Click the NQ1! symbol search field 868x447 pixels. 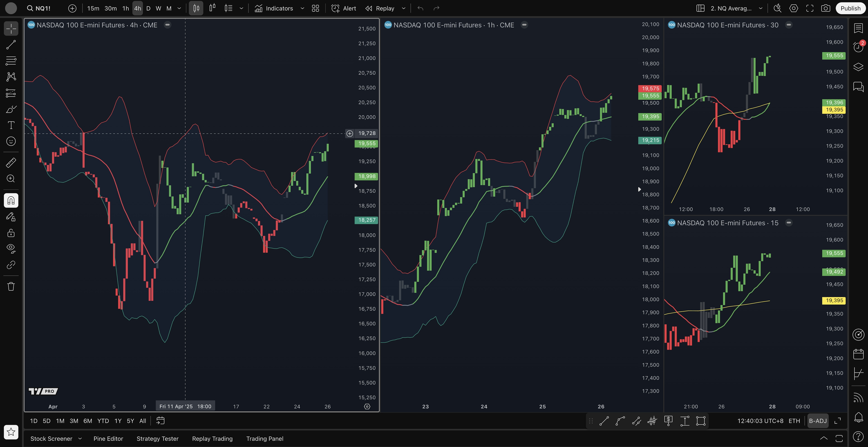(x=43, y=8)
